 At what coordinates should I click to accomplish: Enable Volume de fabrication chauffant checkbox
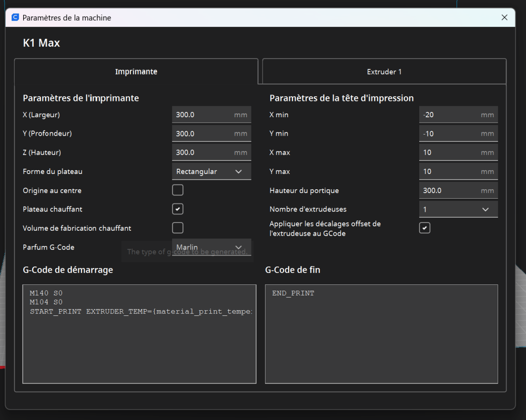(x=178, y=228)
